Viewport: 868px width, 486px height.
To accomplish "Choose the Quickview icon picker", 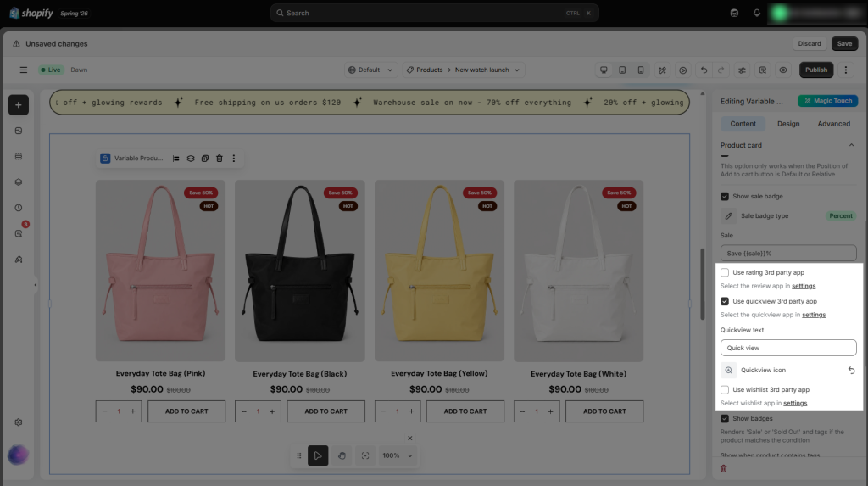I will tap(728, 370).
